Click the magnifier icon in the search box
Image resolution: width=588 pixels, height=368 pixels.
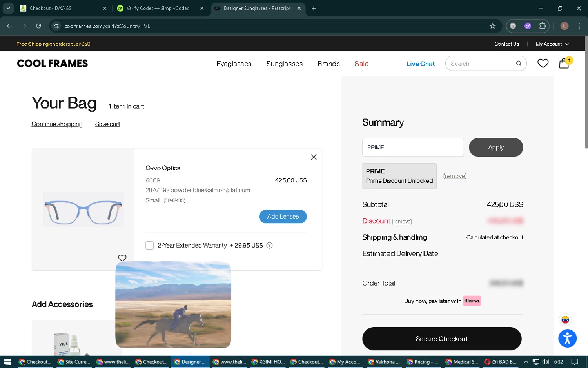point(519,64)
